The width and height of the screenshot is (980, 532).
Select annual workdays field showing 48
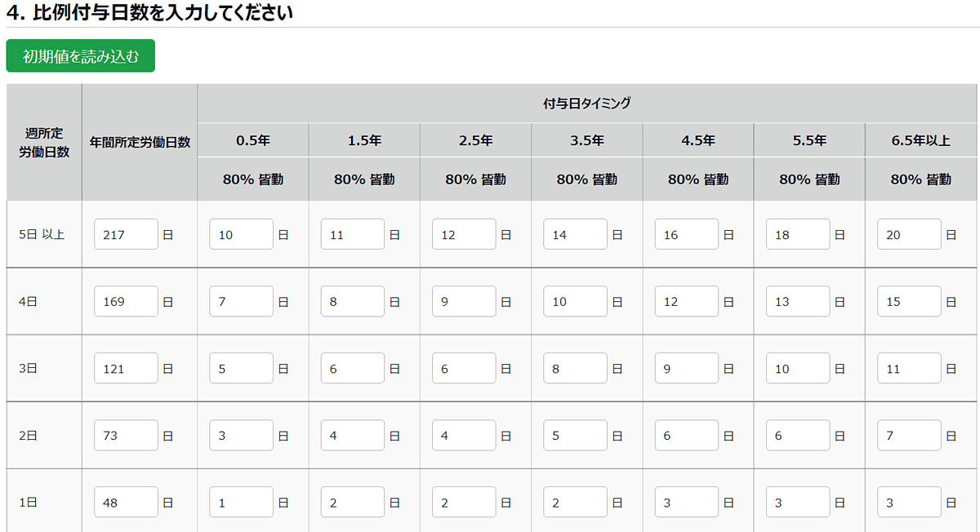pos(126,502)
